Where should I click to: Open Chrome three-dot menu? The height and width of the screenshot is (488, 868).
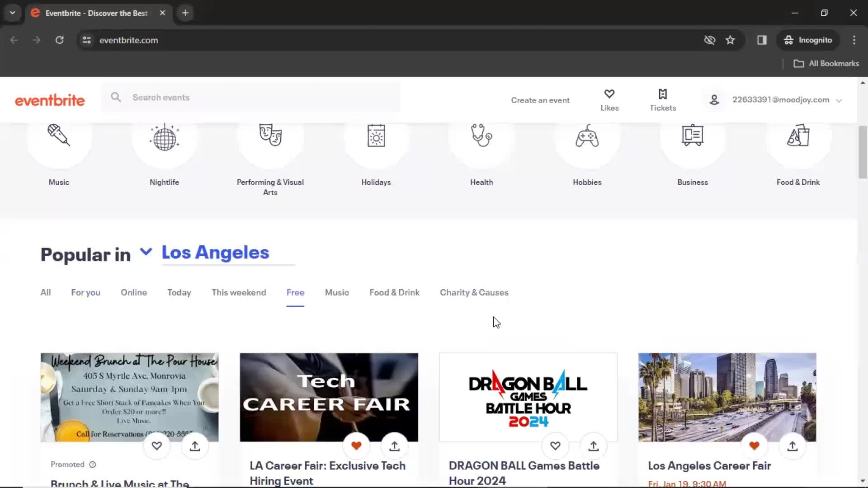click(854, 40)
